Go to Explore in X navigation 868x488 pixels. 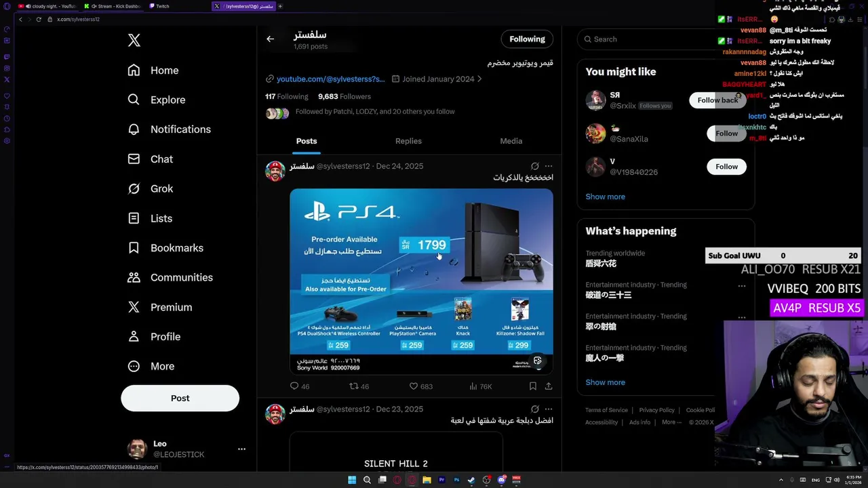[x=157, y=100]
